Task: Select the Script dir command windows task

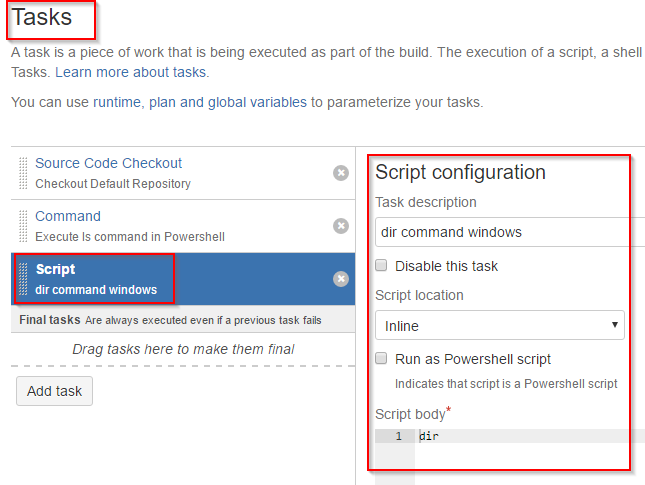Action: pos(95,279)
